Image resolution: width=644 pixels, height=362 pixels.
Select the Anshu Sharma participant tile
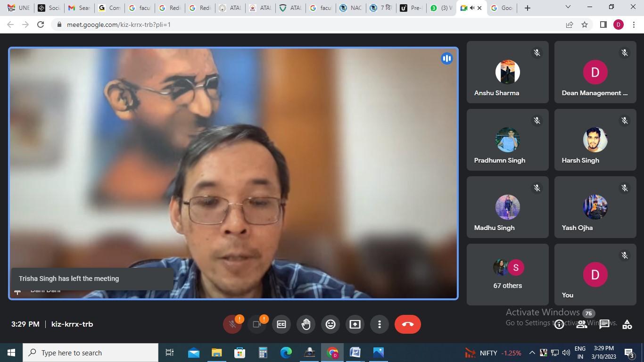pos(508,72)
